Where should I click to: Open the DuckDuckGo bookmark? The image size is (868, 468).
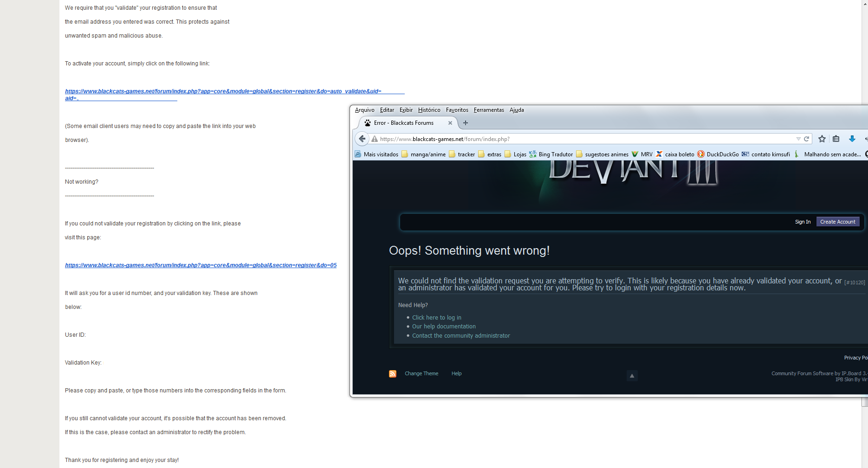pos(718,154)
